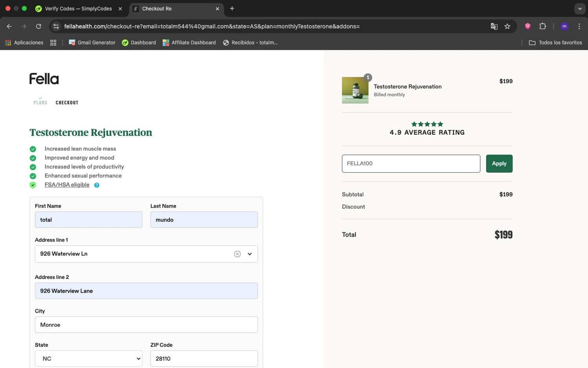
Task: Go to the PLANS step
Action: [40, 102]
